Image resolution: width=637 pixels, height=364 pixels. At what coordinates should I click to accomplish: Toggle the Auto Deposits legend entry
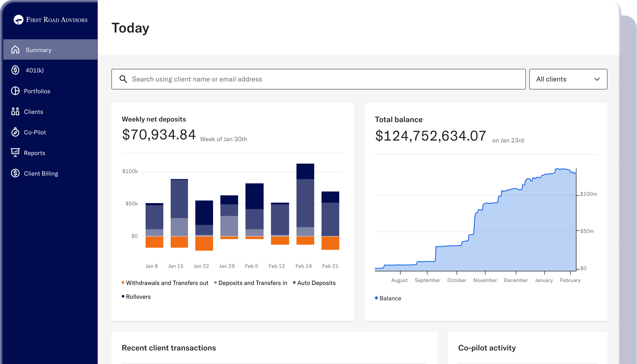point(314,283)
